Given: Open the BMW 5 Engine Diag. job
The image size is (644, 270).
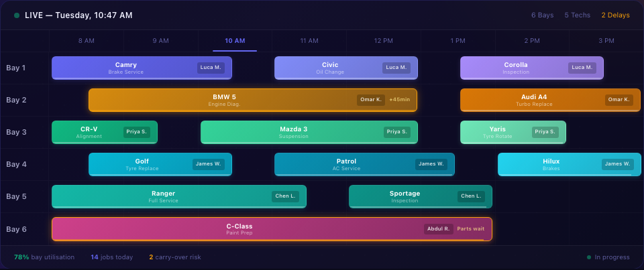Looking at the screenshot, I should (x=253, y=100).
